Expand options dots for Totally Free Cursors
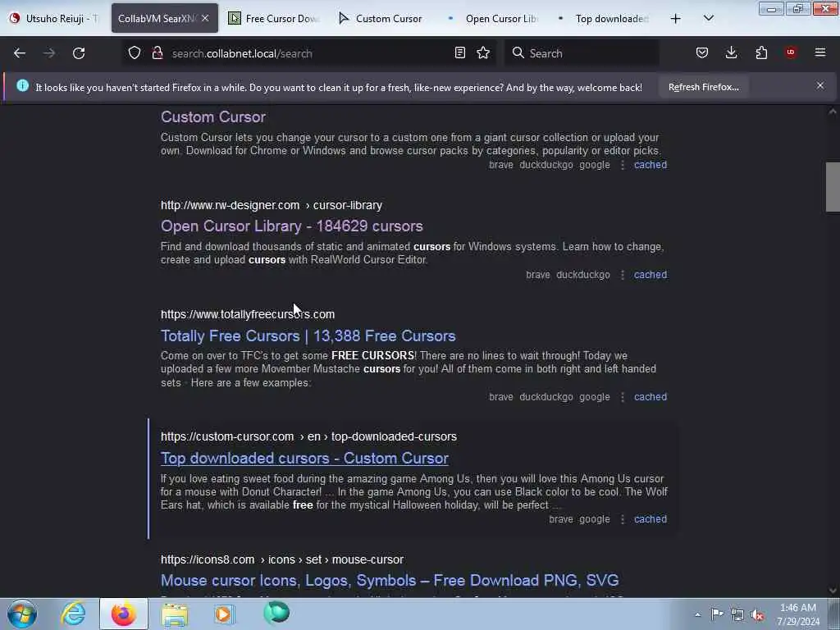The width and height of the screenshot is (840, 630). (x=623, y=397)
